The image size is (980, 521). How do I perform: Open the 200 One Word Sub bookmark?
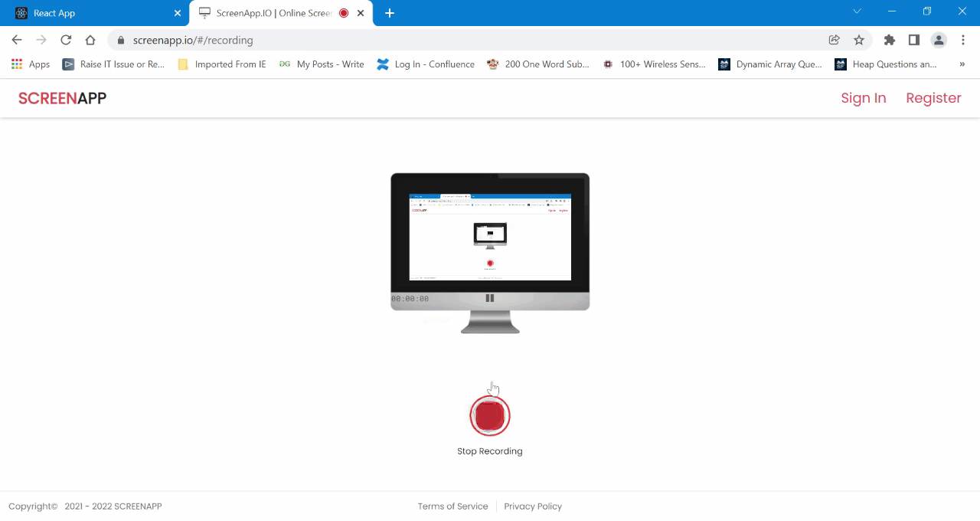[x=538, y=64]
